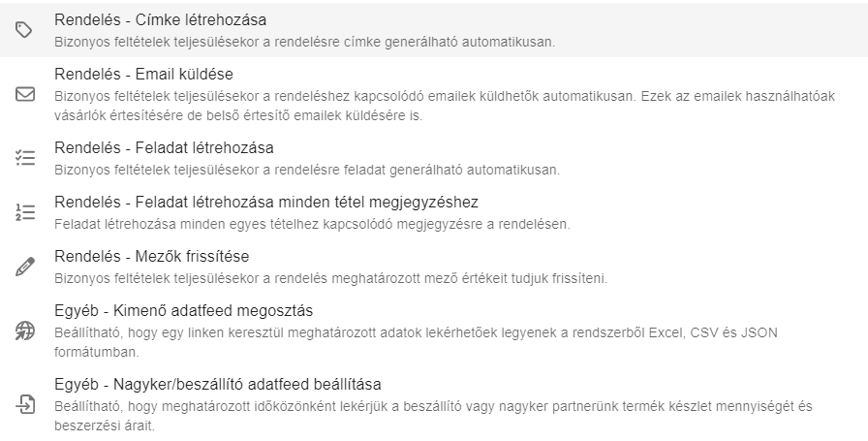The width and height of the screenshot is (868, 441).
Task: Click the tag icon for Címke létrehozása
Action: pyautogui.click(x=26, y=30)
